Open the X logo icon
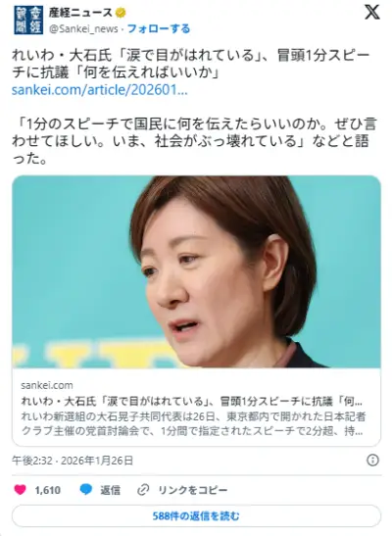Viewport: 392px width, 536px height. click(x=372, y=13)
